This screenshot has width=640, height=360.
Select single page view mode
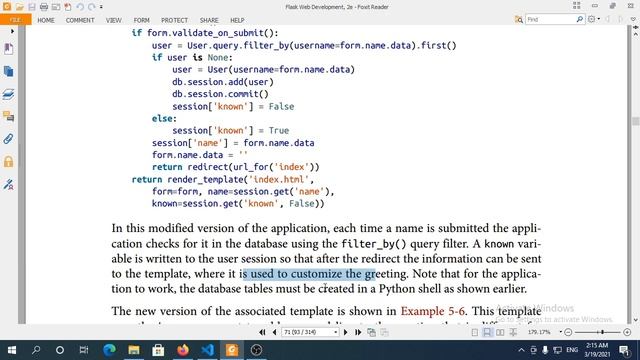tap(475, 333)
